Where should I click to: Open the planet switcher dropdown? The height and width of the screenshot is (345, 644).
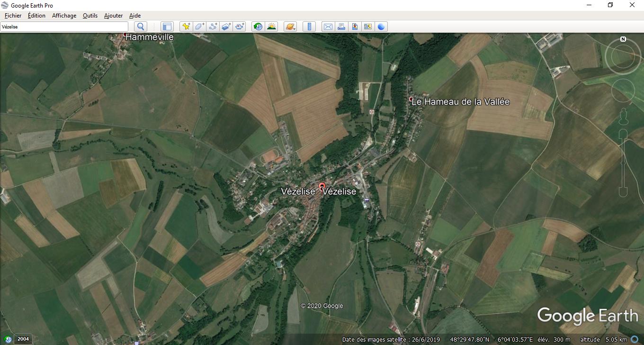[x=290, y=27]
